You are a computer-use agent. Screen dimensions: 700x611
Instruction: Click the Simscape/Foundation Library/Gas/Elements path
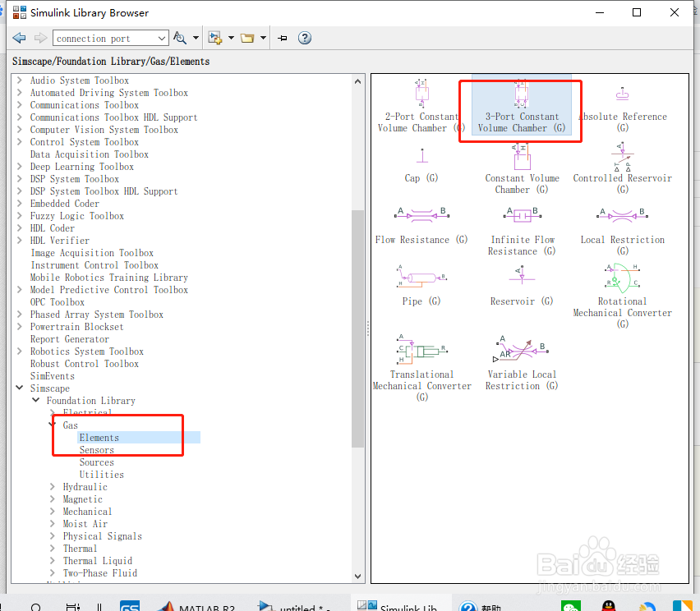pyautogui.click(x=111, y=61)
